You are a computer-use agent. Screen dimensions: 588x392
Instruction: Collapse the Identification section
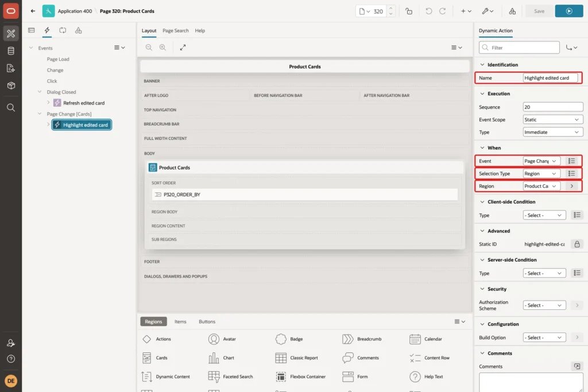coord(482,65)
